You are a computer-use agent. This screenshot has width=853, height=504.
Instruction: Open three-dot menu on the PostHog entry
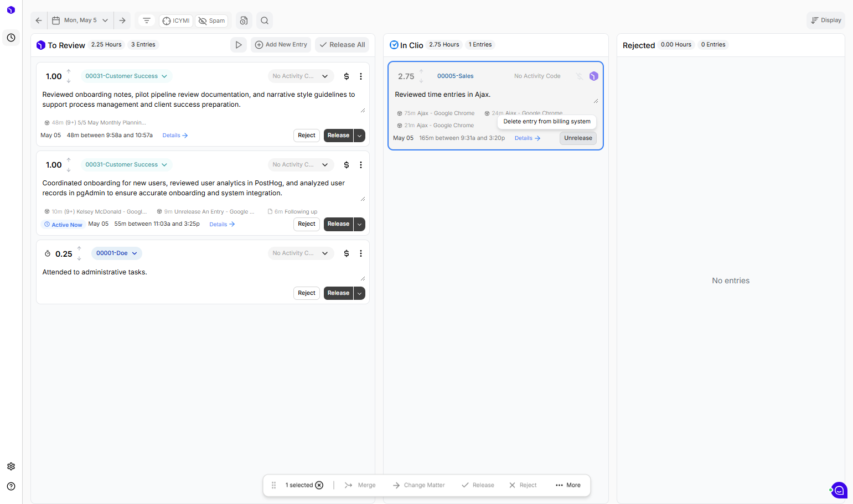click(x=361, y=165)
